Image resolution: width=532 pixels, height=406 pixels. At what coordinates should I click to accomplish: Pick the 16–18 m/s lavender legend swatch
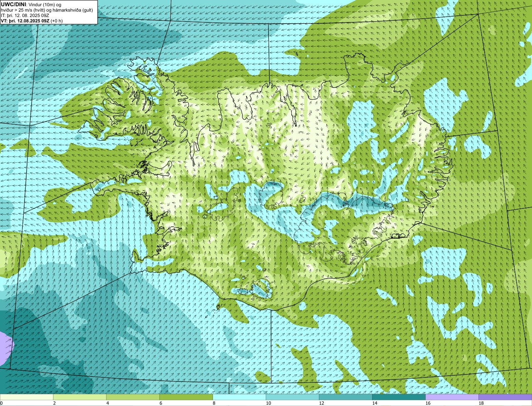point(452,397)
